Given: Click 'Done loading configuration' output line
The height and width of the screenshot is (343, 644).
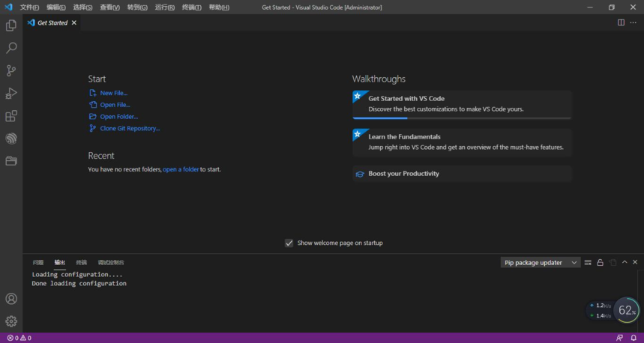Looking at the screenshot, I should (x=79, y=284).
